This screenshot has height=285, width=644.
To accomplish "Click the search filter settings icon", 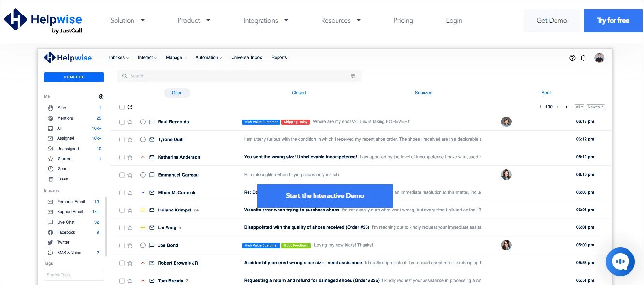I will click(x=352, y=76).
